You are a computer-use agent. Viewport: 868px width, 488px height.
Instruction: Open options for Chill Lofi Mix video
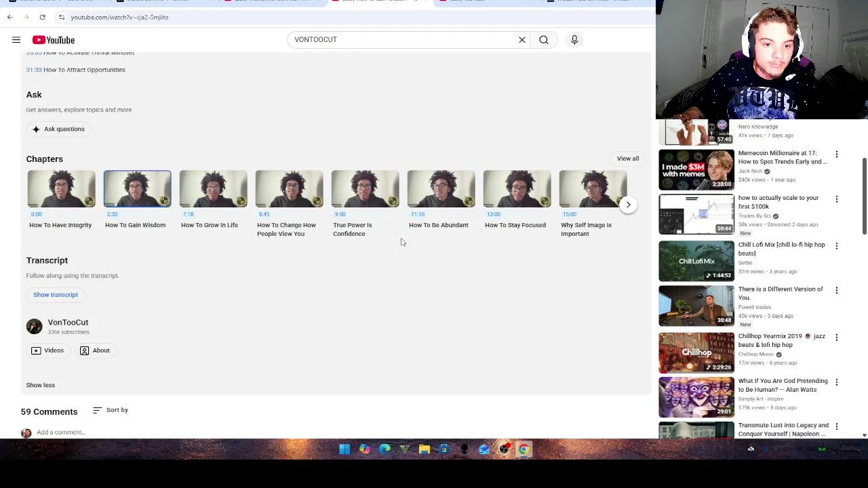click(837, 246)
